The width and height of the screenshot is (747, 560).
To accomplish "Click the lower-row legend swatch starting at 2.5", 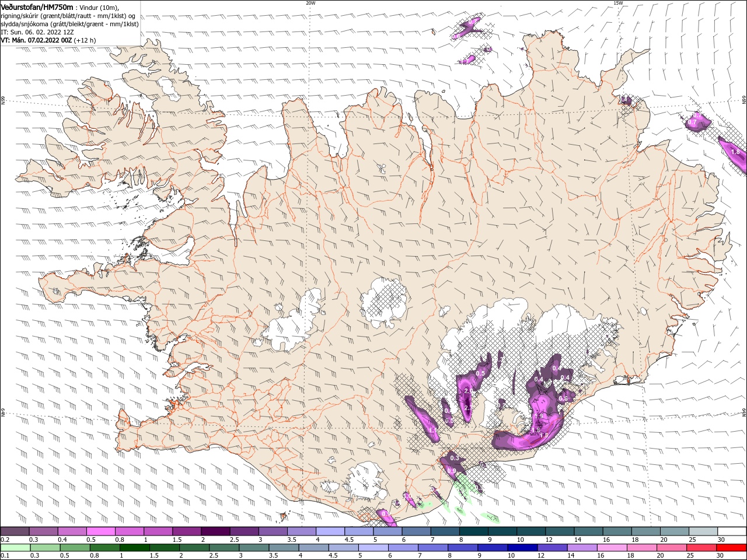I will click(224, 548).
